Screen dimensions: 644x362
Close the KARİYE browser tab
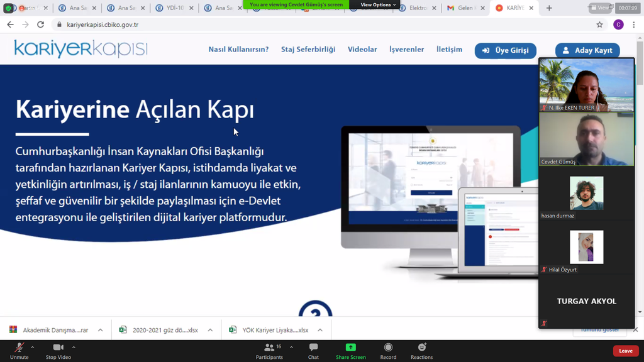pyautogui.click(x=531, y=8)
